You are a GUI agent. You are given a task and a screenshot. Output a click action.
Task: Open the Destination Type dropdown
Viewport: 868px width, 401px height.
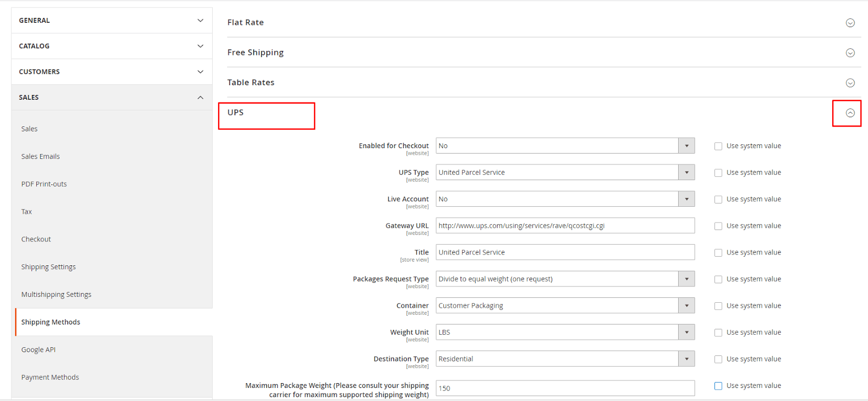[x=565, y=358]
